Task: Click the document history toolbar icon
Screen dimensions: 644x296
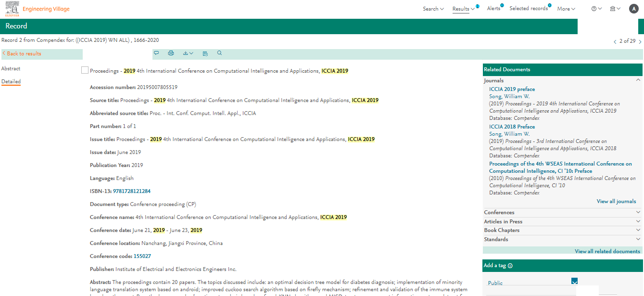Action: 205,53
